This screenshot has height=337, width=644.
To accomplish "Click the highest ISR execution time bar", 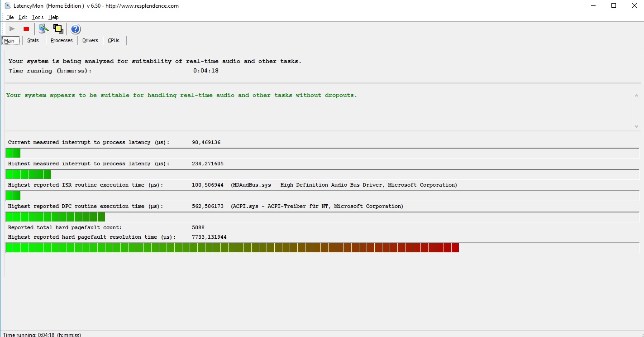I will click(x=322, y=196).
